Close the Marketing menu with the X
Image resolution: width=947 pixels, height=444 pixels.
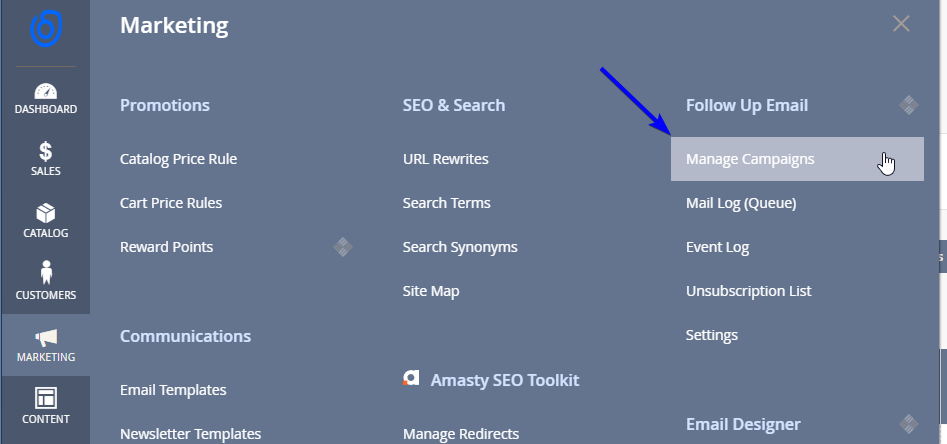[901, 24]
